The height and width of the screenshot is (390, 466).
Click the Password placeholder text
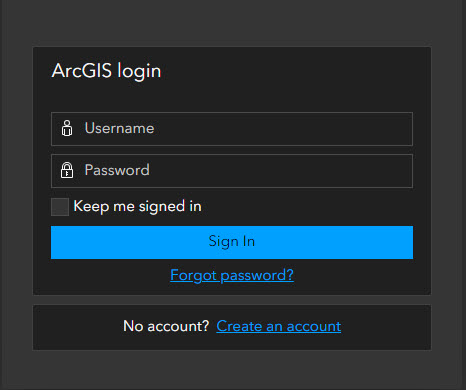pyautogui.click(x=117, y=170)
